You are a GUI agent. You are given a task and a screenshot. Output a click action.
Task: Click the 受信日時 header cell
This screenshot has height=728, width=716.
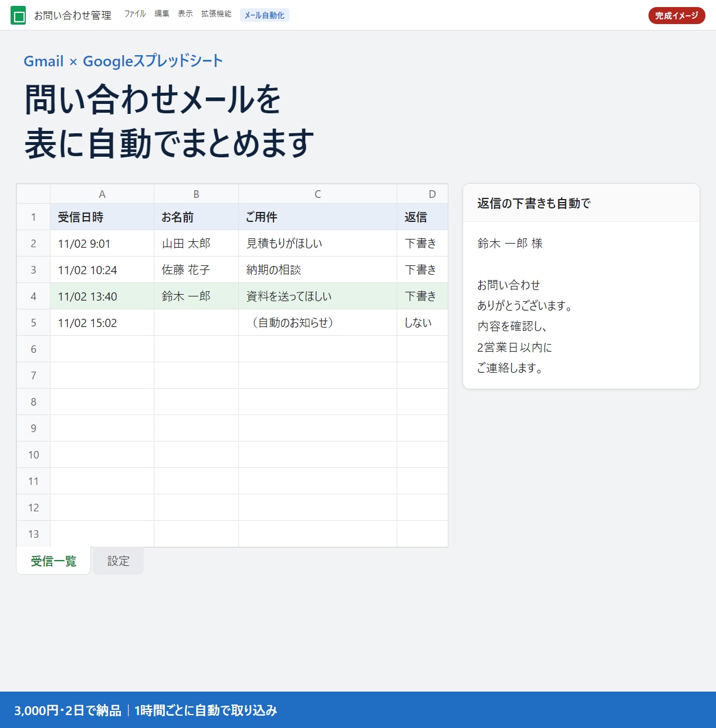click(102, 217)
